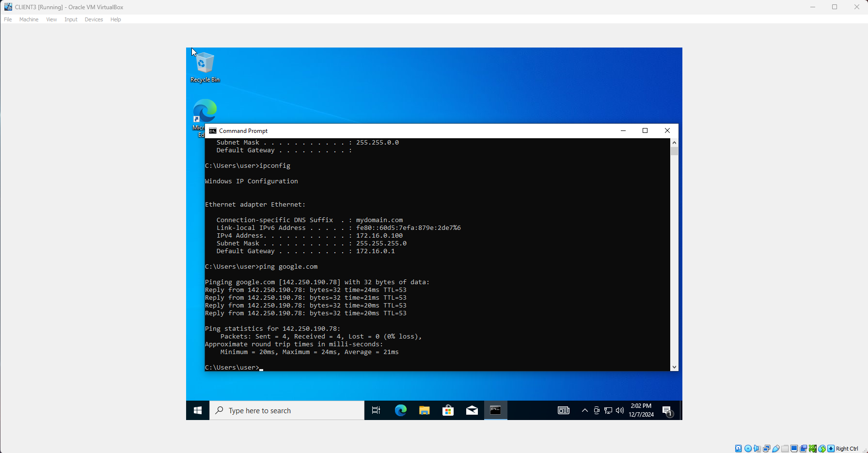The height and width of the screenshot is (453, 868).
Task: Click the VirtualBox app icon in the title bar
Action: tap(8, 7)
